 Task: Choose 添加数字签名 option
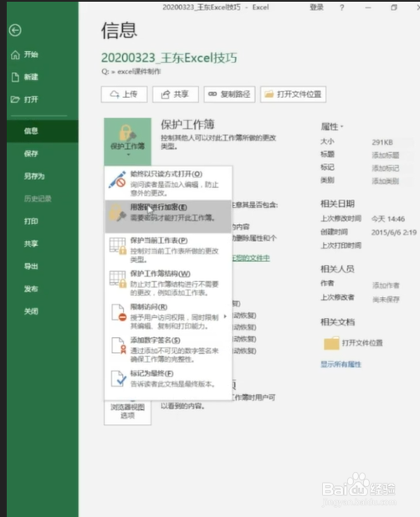[168, 350]
